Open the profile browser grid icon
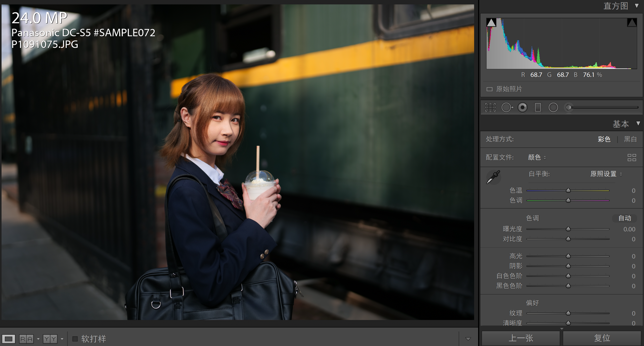This screenshot has width=644, height=346. [x=631, y=158]
